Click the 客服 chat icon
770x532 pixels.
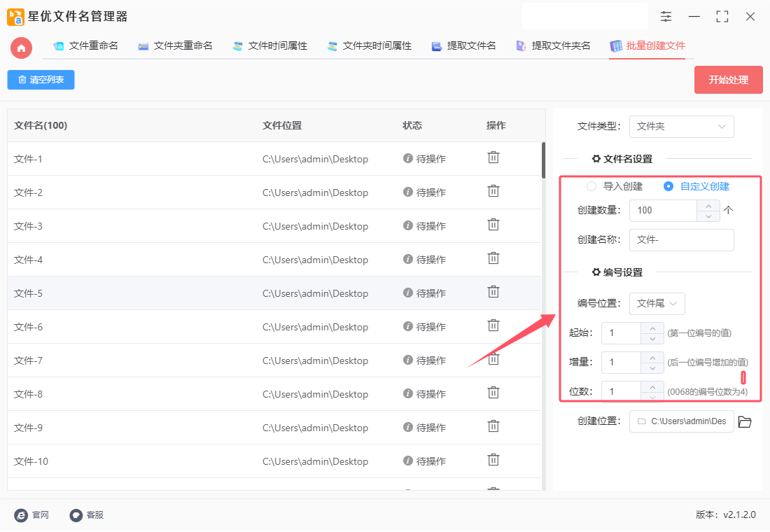76,514
